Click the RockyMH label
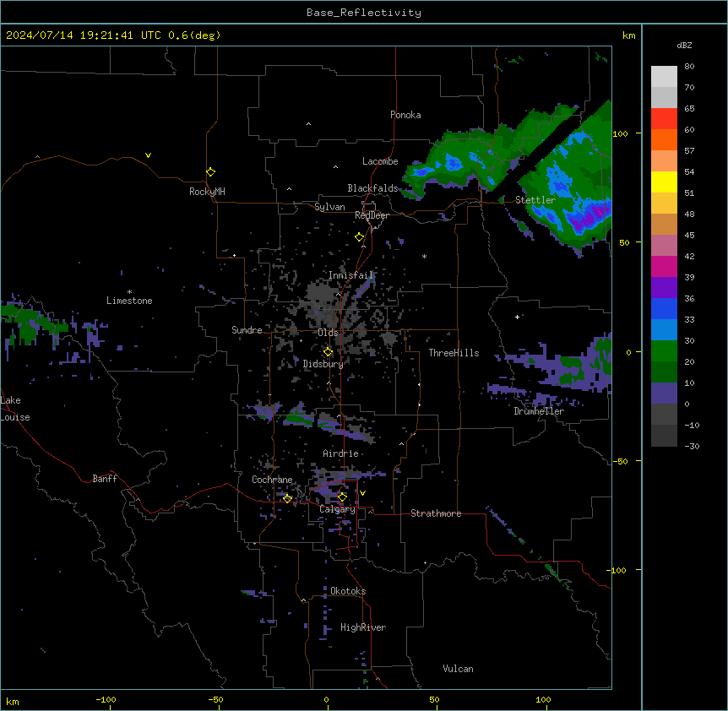The image size is (728, 711). pos(207,191)
